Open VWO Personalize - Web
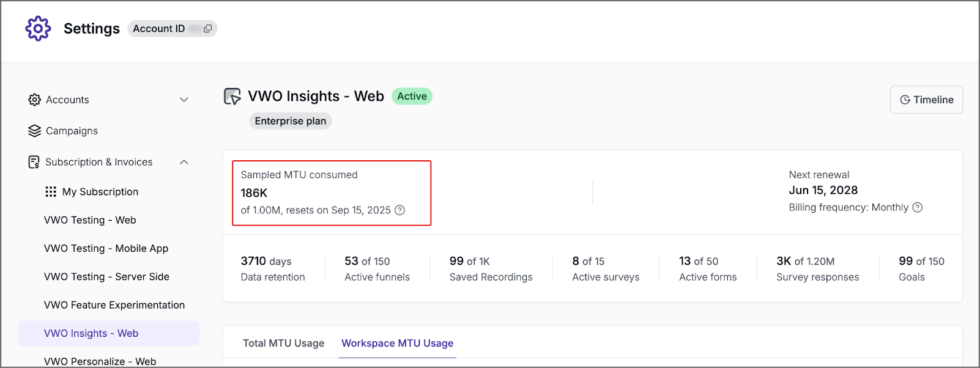 click(100, 361)
